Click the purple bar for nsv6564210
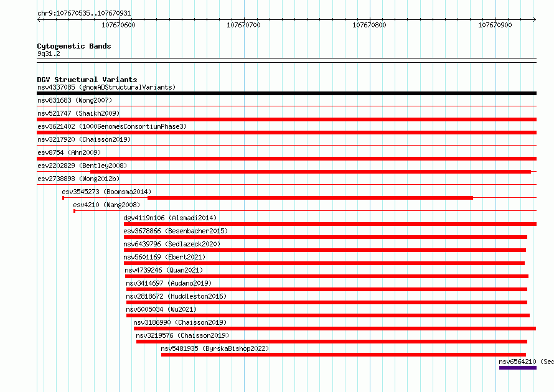 click(x=518, y=368)
